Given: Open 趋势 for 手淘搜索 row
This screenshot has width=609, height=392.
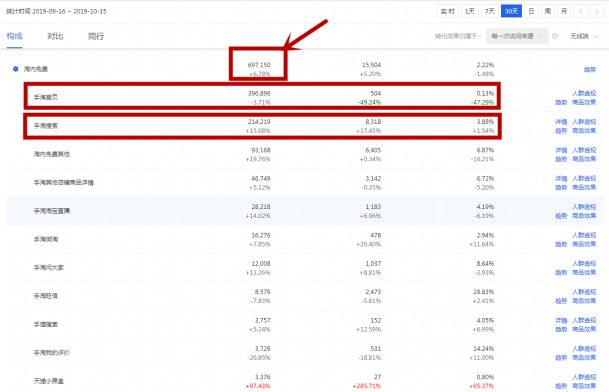Looking at the screenshot, I should point(561,131).
